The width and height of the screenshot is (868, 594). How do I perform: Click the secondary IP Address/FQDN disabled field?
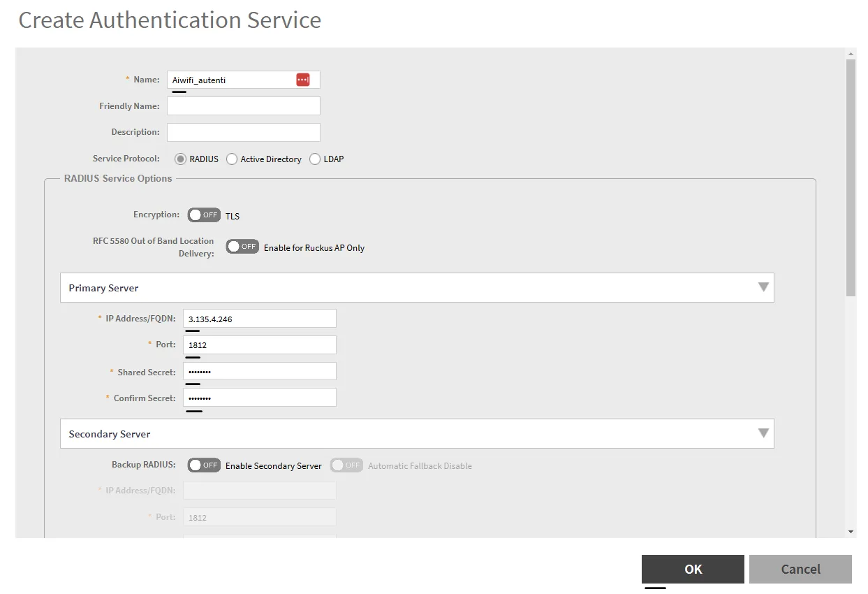259,491
